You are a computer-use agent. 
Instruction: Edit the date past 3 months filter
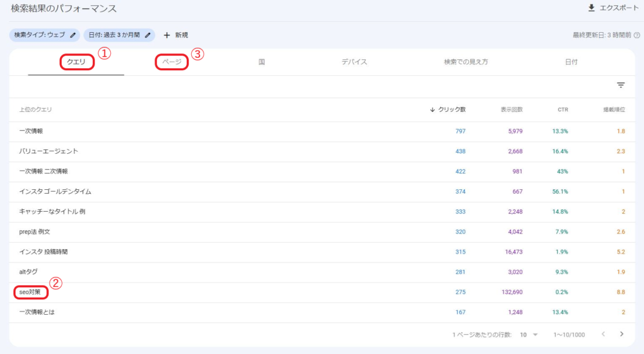(147, 35)
